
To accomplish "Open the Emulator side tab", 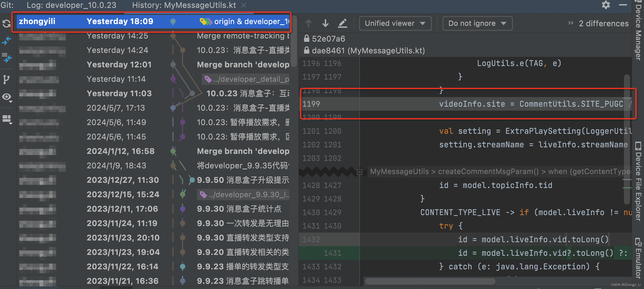I will [638, 259].
